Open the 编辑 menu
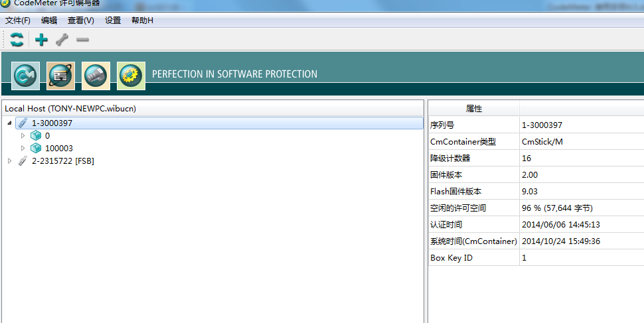This screenshot has height=323, width=644. point(49,21)
